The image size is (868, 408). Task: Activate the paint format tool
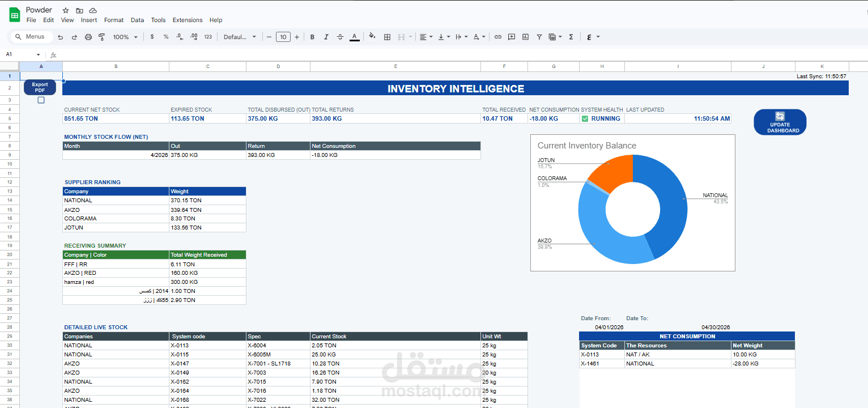tap(102, 37)
